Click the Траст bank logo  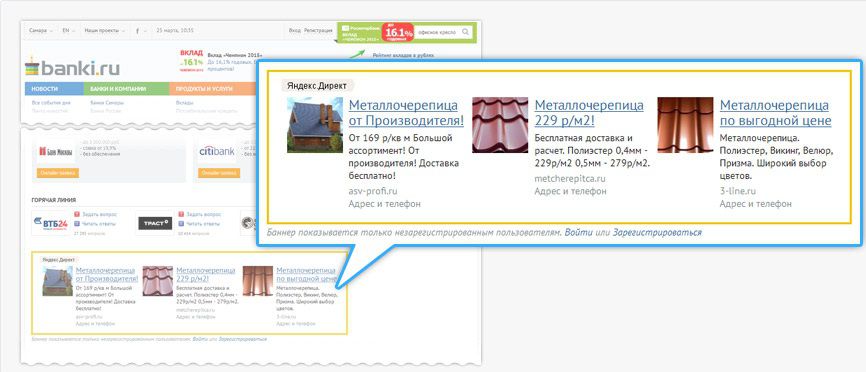155,222
